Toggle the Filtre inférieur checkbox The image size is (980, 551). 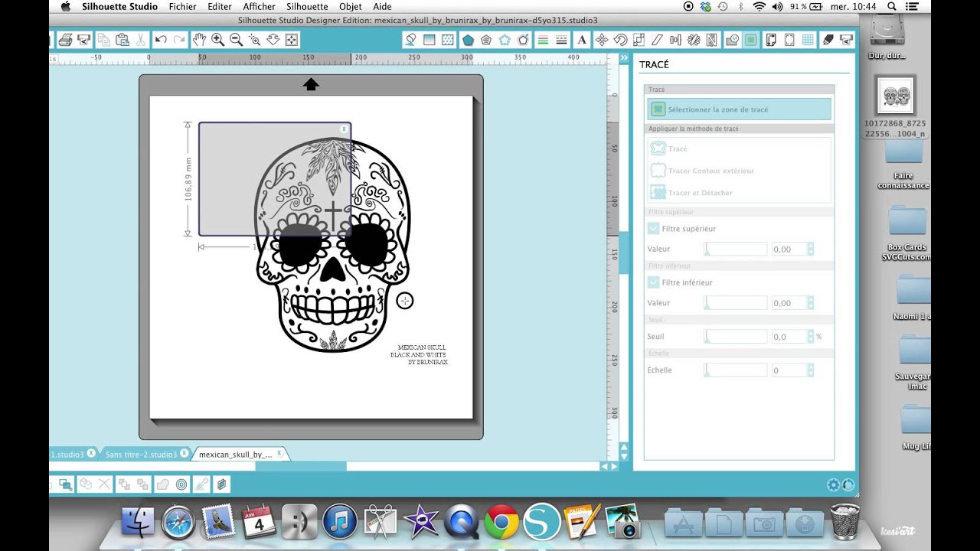point(654,282)
